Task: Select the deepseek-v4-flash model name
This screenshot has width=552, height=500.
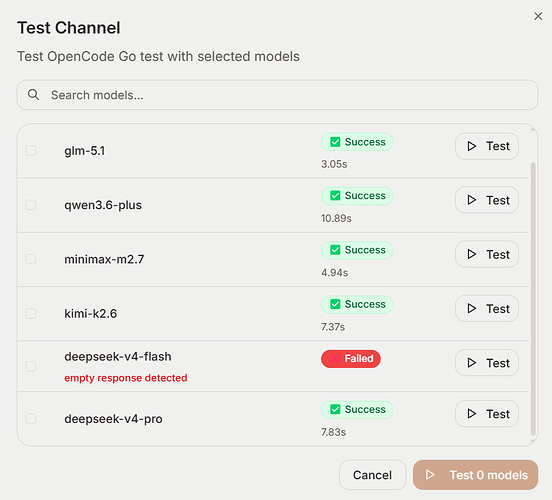Action: pos(118,357)
